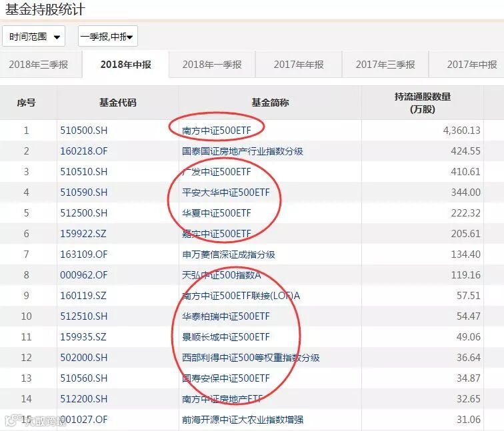Open the 平安大华中证500ETF fund link
504x431 pixels.
point(225,192)
